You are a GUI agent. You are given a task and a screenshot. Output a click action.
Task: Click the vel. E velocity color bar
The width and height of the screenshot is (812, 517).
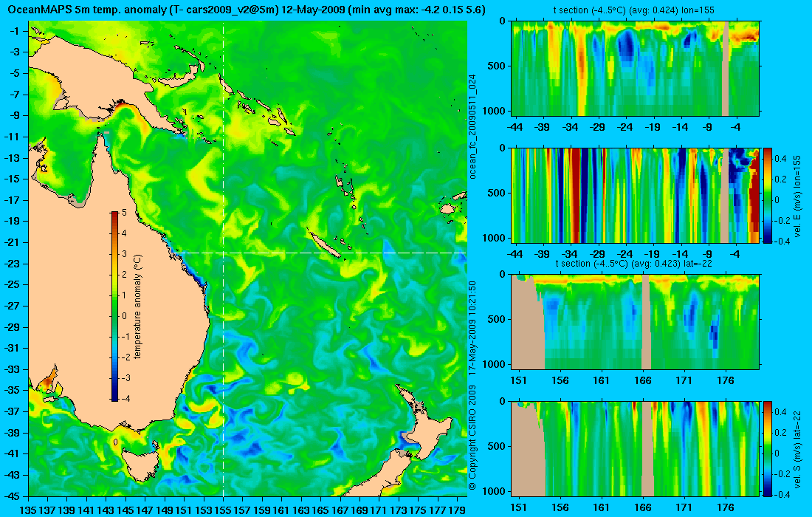[x=768, y=195]
